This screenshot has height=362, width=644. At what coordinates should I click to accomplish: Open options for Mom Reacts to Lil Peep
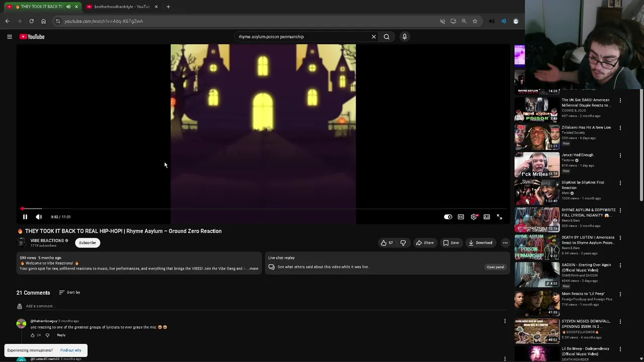tap(620, 293)
